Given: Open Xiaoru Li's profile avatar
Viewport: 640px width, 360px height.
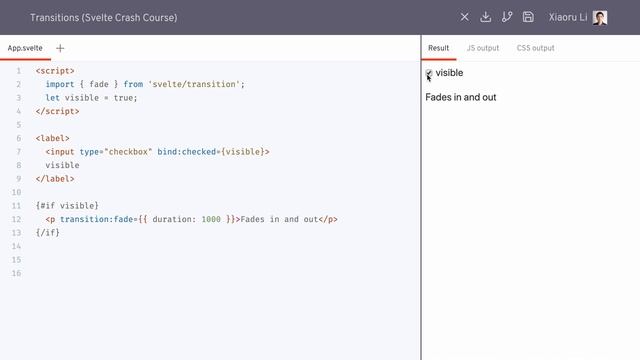Looking at the screenshot, I should (600, 18).
